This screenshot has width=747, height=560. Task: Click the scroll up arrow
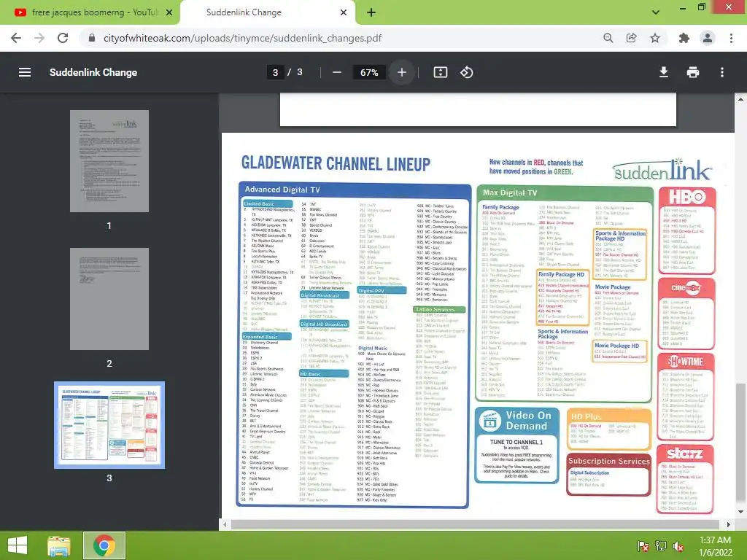coord(740,99)
